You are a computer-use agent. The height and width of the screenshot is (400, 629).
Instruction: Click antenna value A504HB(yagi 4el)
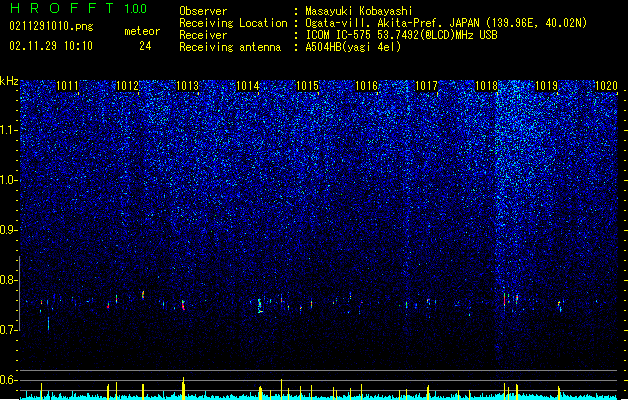(353, 47)
